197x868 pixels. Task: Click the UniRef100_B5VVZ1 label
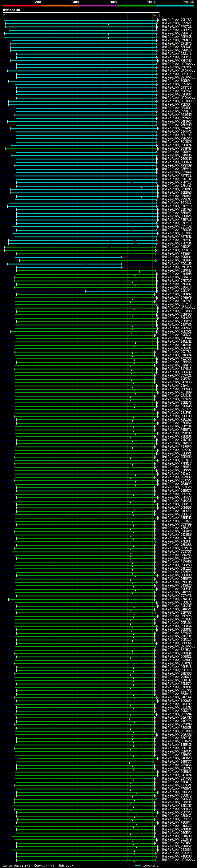point(177,375)
